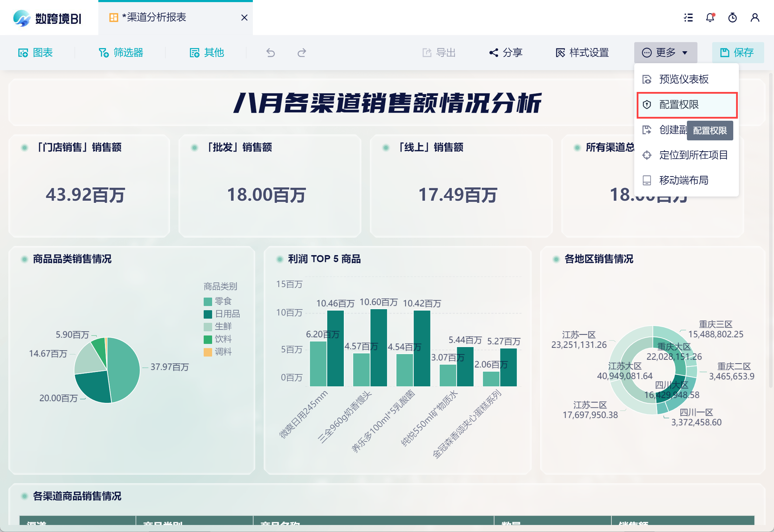Open the 其他 components menu
774x532 pixels.
coord(207,53)
